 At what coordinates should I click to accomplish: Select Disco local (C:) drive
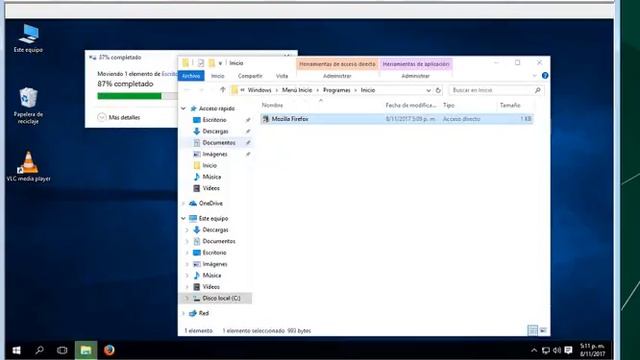coord(221,298)
